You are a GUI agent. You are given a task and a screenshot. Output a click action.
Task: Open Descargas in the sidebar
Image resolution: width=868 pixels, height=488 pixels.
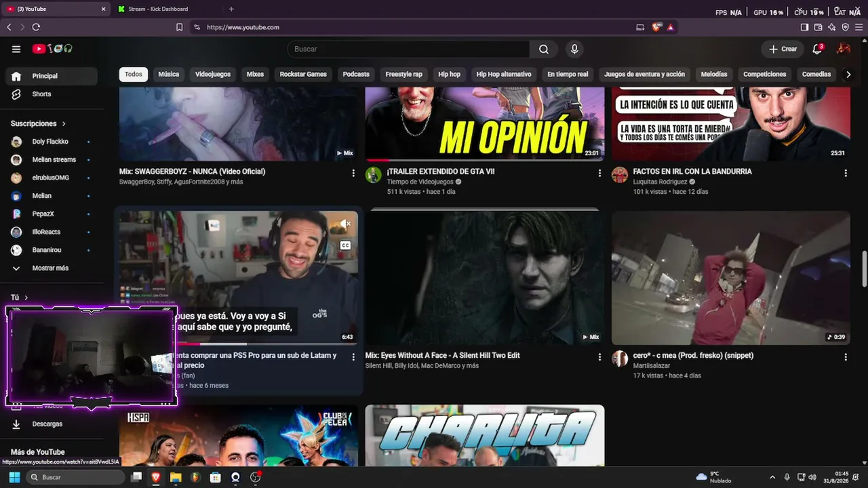52,424
